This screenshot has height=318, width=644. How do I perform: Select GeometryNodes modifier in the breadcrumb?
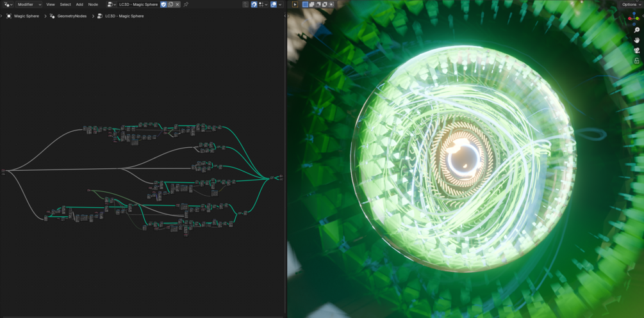pos(72,16)
